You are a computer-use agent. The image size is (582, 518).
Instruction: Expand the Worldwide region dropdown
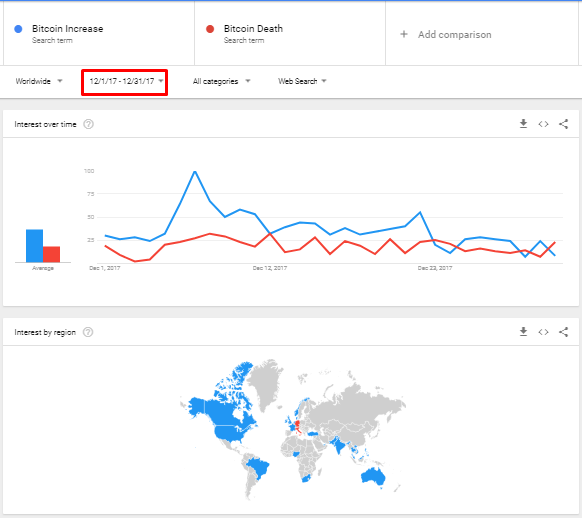point(39,81)
